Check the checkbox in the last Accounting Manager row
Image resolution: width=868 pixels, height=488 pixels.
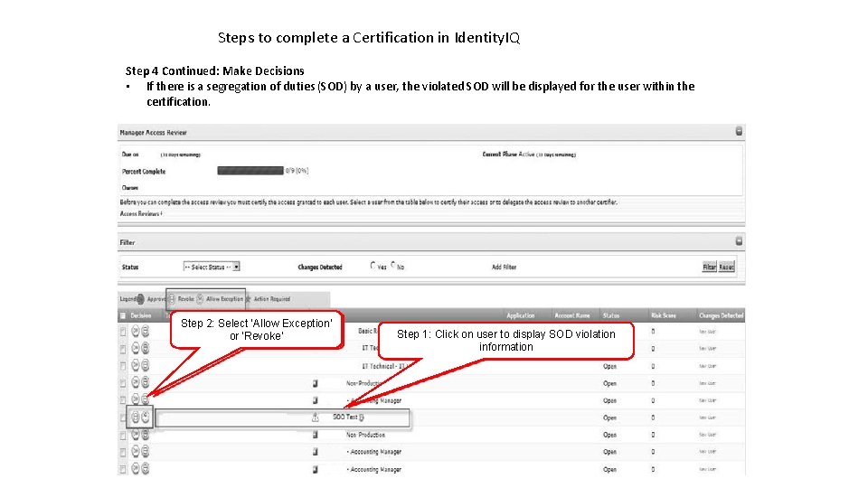coord(123,469)
